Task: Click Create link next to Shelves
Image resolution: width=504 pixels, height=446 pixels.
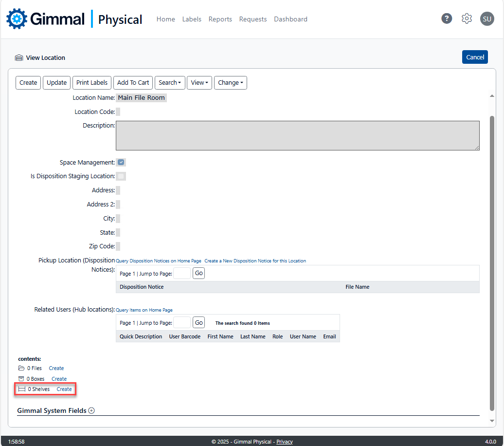Action: tap(64, 389)
